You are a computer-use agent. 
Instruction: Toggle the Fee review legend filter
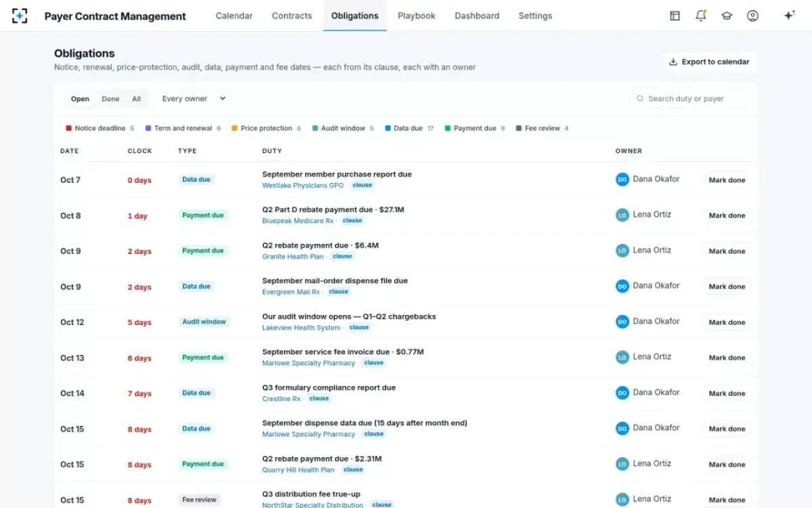tap(542, 128)
